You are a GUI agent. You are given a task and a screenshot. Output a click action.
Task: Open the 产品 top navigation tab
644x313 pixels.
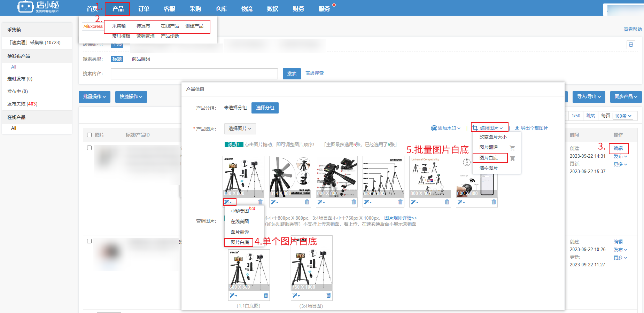pyautogui.click(x=118, y=9)
